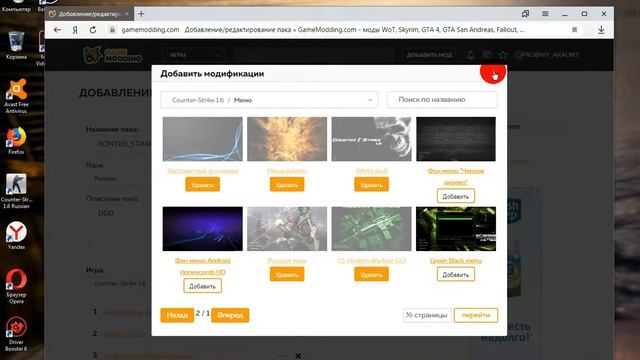This screenshot has width=640, height=360.
Task: Click the tab manager icon in title bar
Action: pos(525,14)
